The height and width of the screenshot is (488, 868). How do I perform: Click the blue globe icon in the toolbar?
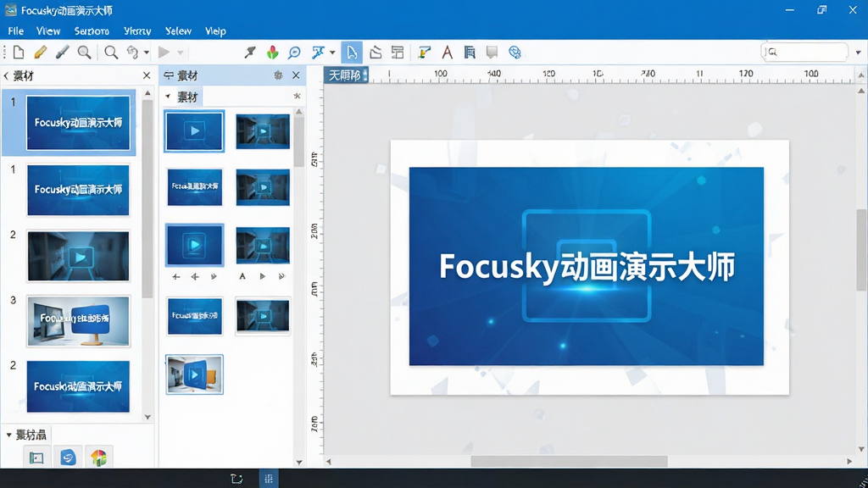515,52
